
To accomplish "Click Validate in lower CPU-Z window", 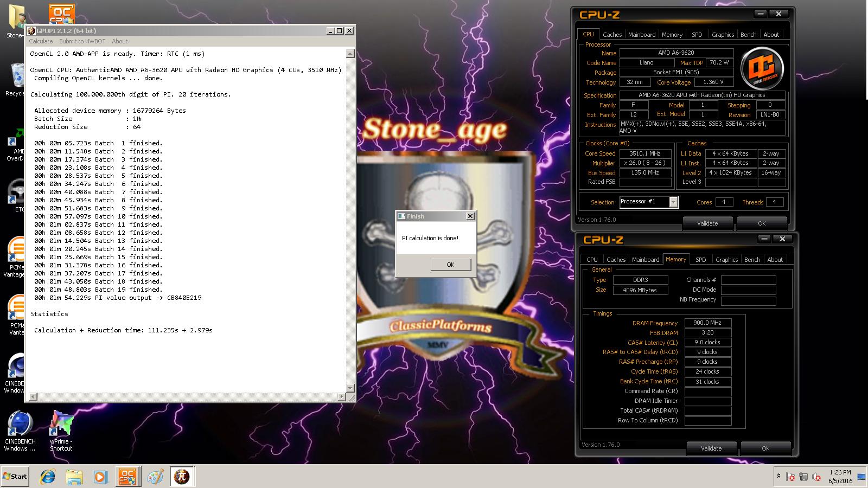I will 711,448.
